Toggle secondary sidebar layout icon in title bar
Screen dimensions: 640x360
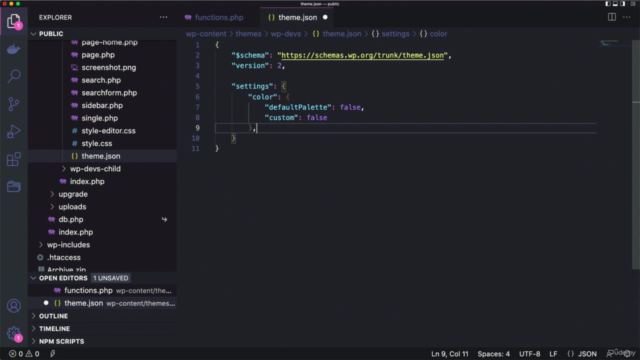tap(622, 4)
